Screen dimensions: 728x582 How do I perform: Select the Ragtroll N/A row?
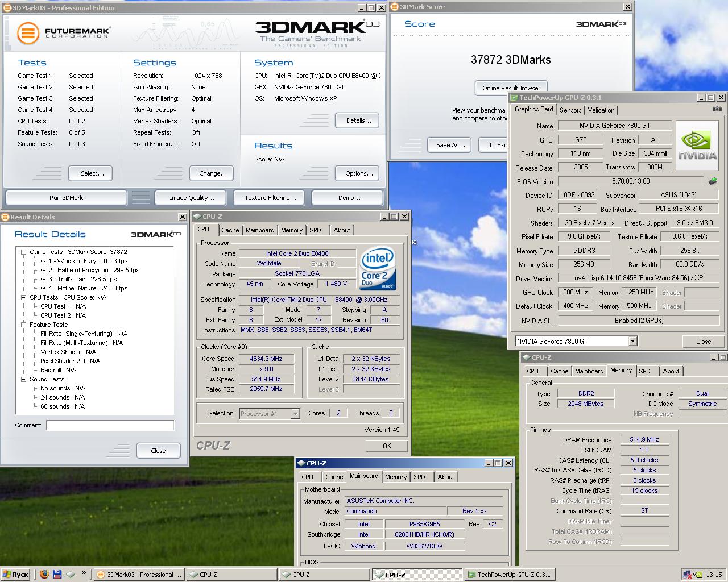pyautogui.click(x=59, y=370)
